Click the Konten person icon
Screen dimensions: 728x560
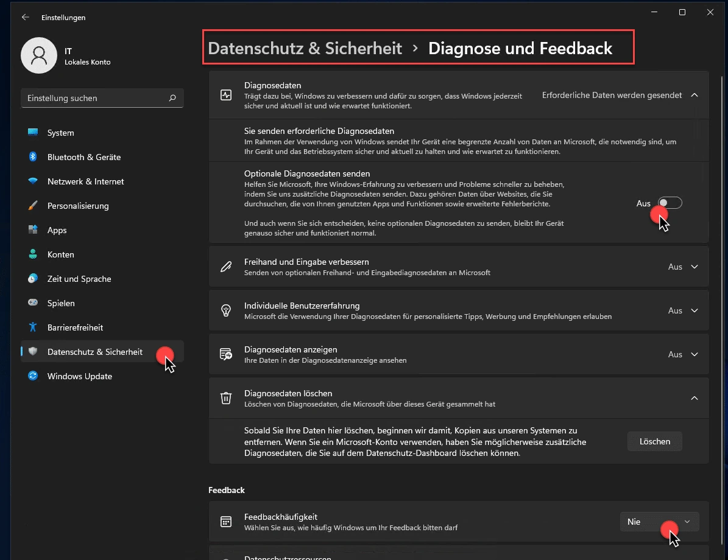(x=33, y=254)
